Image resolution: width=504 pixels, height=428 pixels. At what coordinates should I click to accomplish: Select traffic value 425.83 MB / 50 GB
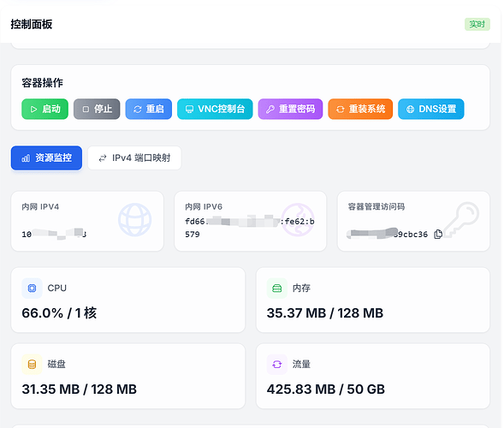pyautogui.click(x=326, y=389)
